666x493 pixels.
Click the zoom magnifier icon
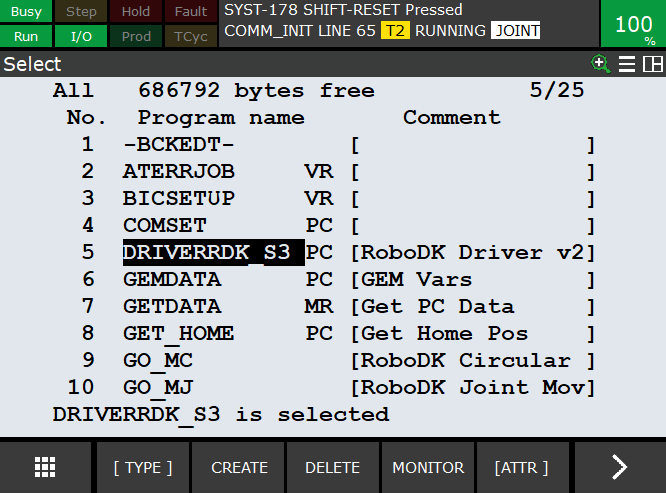click(601, 64)
